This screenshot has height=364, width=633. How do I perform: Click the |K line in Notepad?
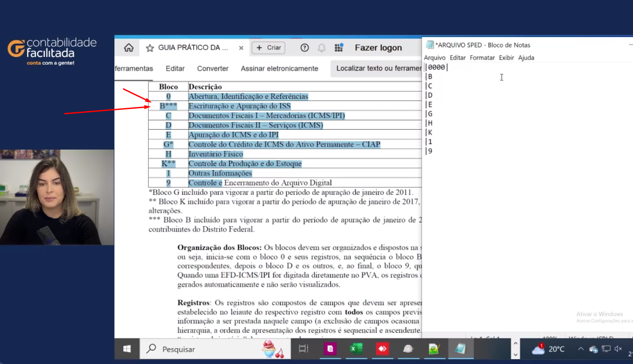pos(428,132)
